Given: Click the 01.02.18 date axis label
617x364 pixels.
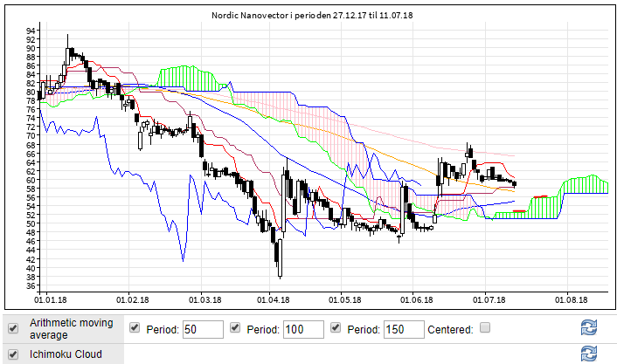Looking at the screenshot, I should (x=133, y=300).
